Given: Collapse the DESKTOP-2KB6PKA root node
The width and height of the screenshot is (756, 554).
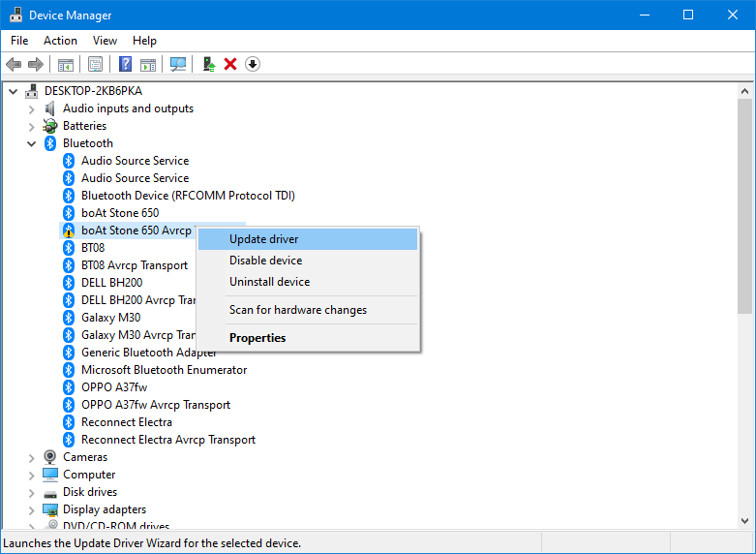Looking at the screenshot, I should pos(13,91).
